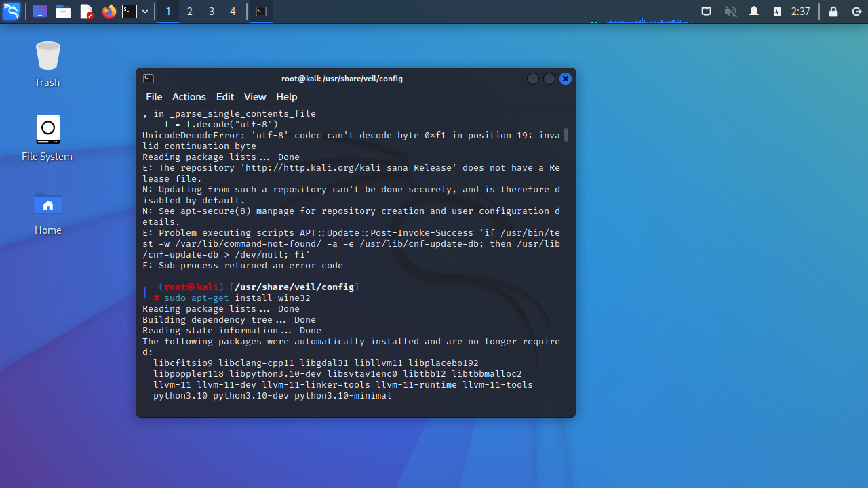Click the prompt path /usr/share/veil/config
The height and width of the screenshot is (488, 868).
[x=294, y=287]
